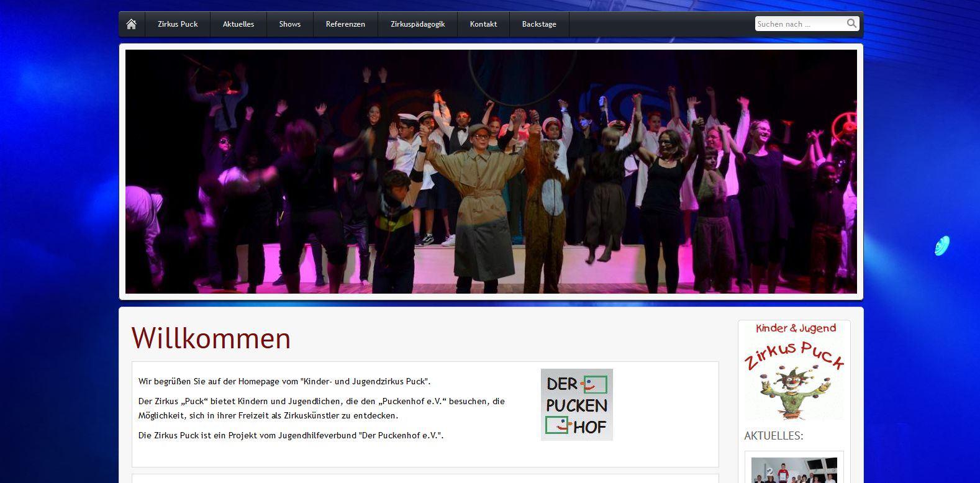The width and height of the screenshot is (980, 483).
Task: Click the juggling clown Zirkus Puck logo
Action: (x=794, y=371)
